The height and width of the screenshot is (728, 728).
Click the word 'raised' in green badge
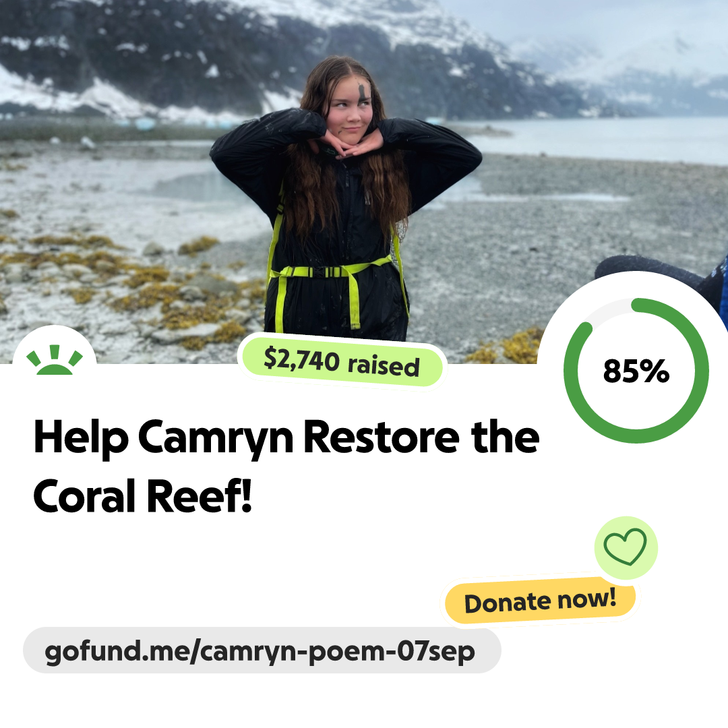[x=384, y=365]
